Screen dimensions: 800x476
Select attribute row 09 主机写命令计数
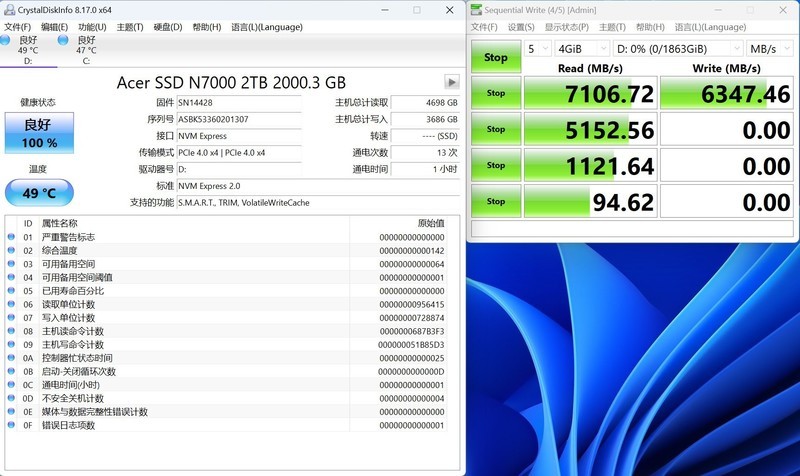(226, 344)
